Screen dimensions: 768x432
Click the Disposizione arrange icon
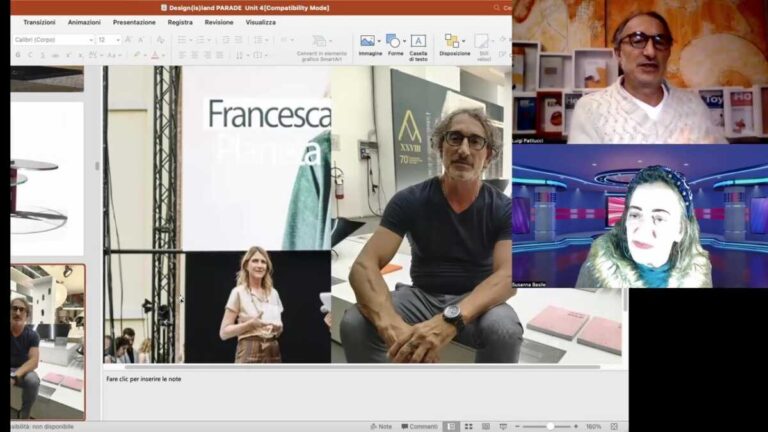pyautogui.click(x=452, y=41)
